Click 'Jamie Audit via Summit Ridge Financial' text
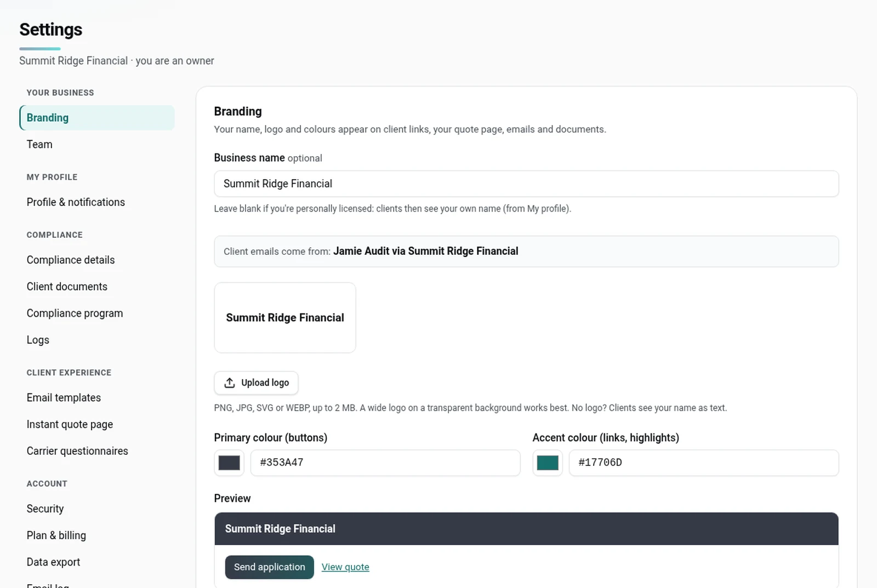The width and height of the screenshot is (877, 588). [x=426, y=251]
